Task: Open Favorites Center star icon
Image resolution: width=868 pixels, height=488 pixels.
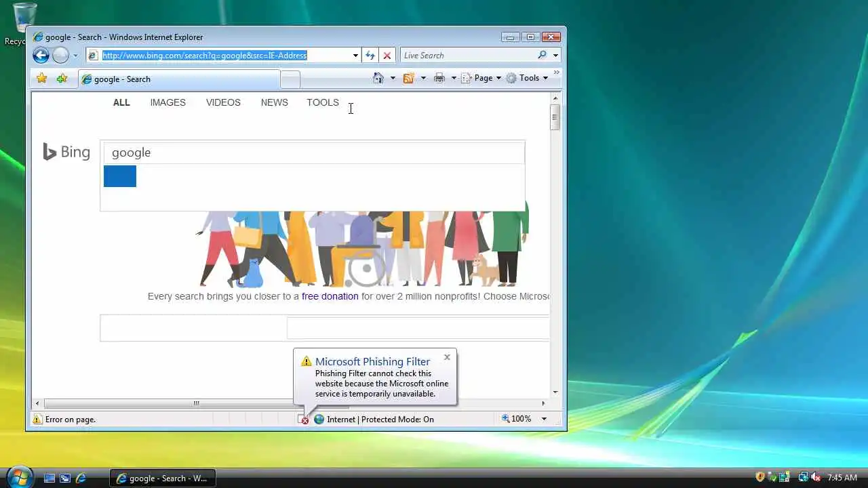Action: 42,79
